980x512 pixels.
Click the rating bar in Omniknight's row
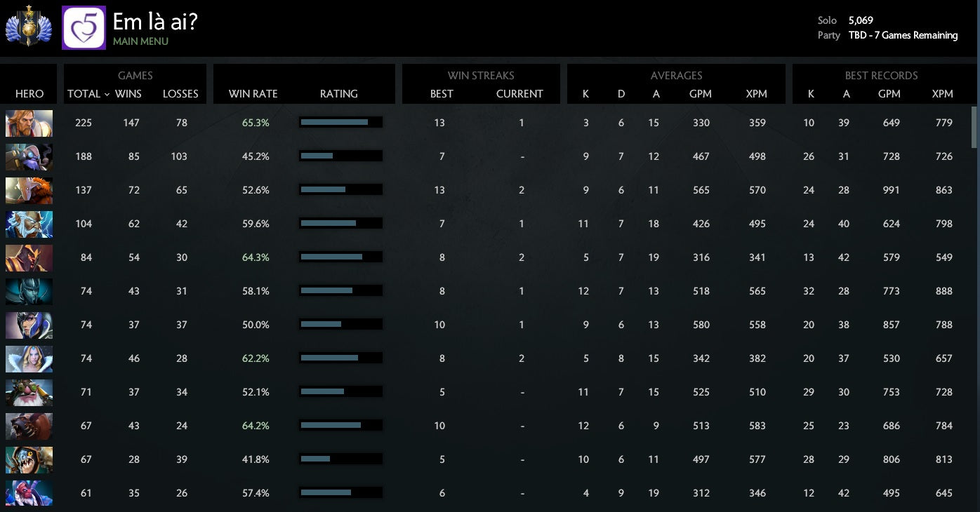(340, 123)
